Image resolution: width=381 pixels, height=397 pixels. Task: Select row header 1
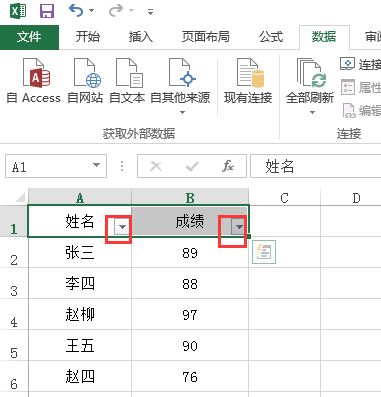(14, 221)
